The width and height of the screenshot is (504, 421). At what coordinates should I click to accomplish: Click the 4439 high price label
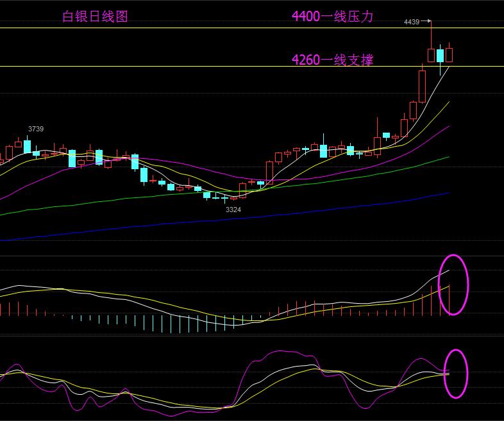tap(411, 22)
